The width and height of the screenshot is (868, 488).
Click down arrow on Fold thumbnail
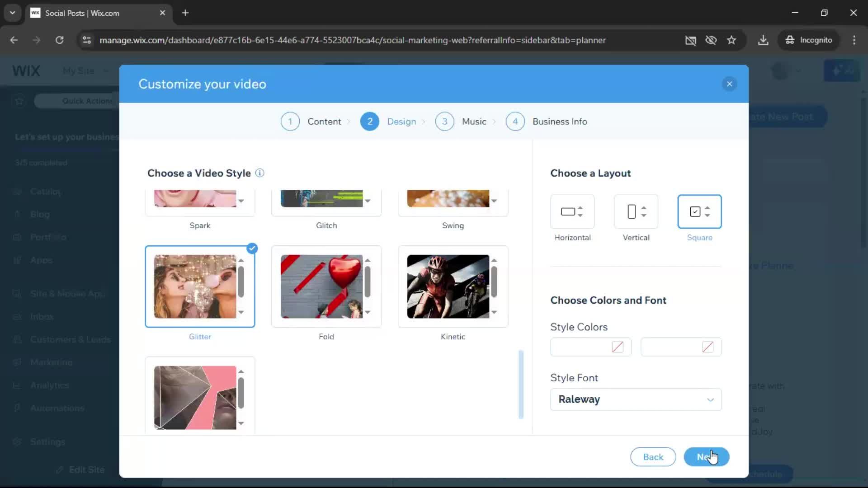point(368,312)
